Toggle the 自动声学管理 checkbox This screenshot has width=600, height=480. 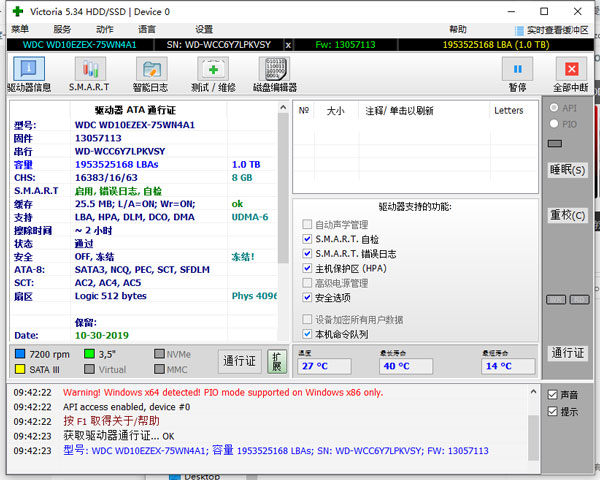click(307, 224)
